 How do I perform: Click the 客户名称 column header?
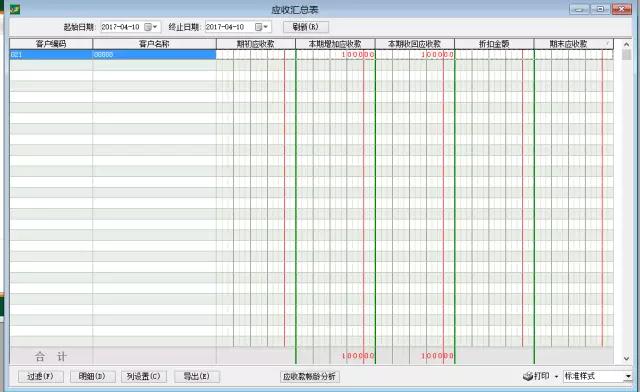(x=154, y=44)
